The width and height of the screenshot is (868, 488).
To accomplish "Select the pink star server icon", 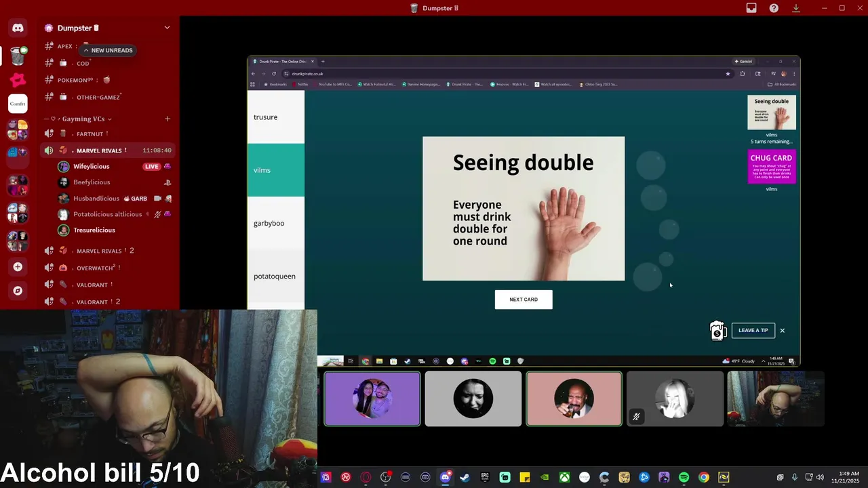I will (x=18, y=80).
